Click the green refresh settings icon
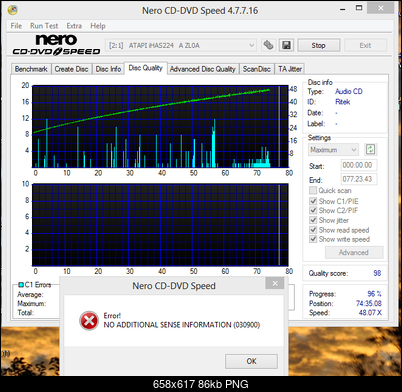 [x=370, y=150]
